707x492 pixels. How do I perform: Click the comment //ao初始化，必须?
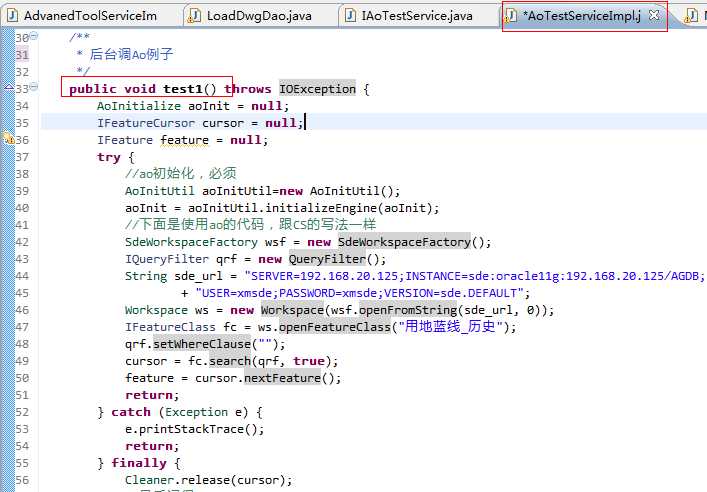click(x=180, y=174)
